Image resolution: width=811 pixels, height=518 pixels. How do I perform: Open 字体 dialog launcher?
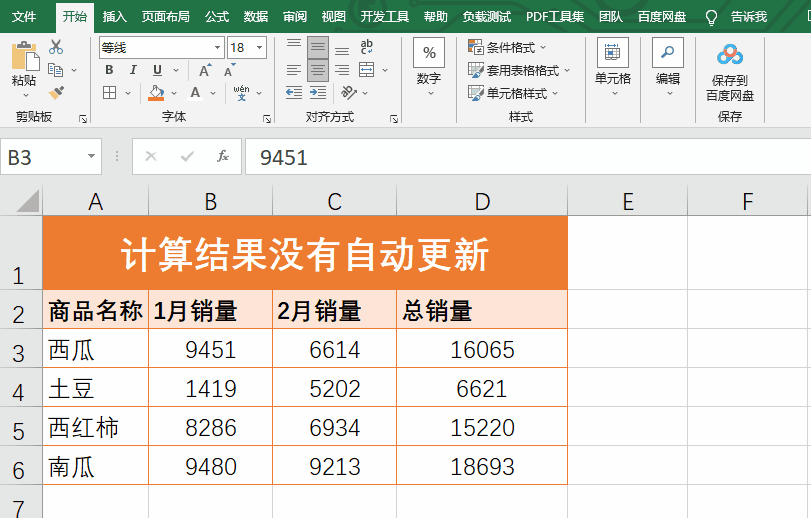pos(267,119)
